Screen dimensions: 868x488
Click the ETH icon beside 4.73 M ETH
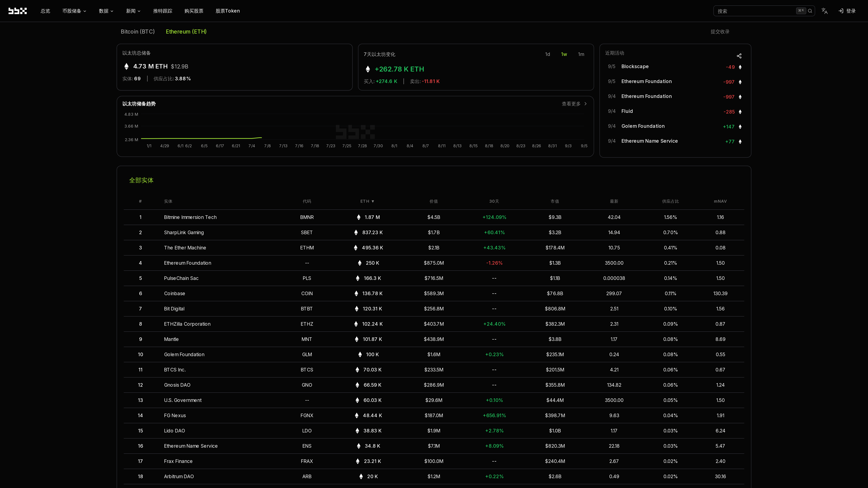pos(126,66)
